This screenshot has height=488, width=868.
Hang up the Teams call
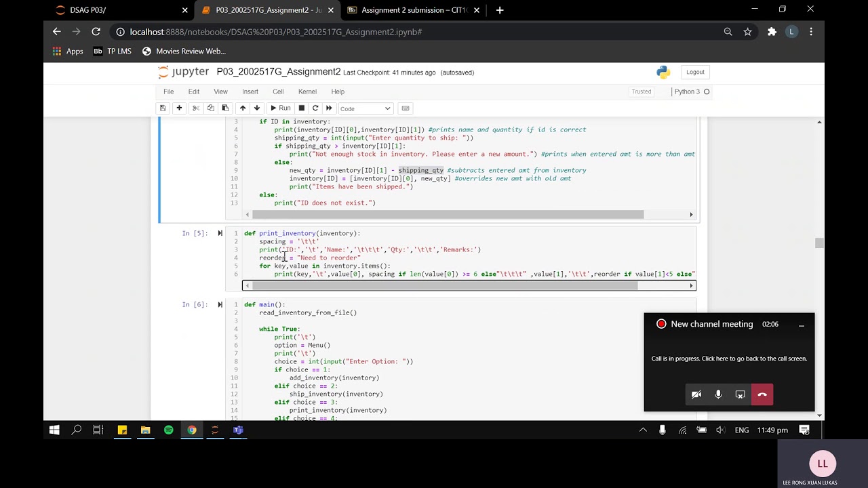tap(762, 394)
